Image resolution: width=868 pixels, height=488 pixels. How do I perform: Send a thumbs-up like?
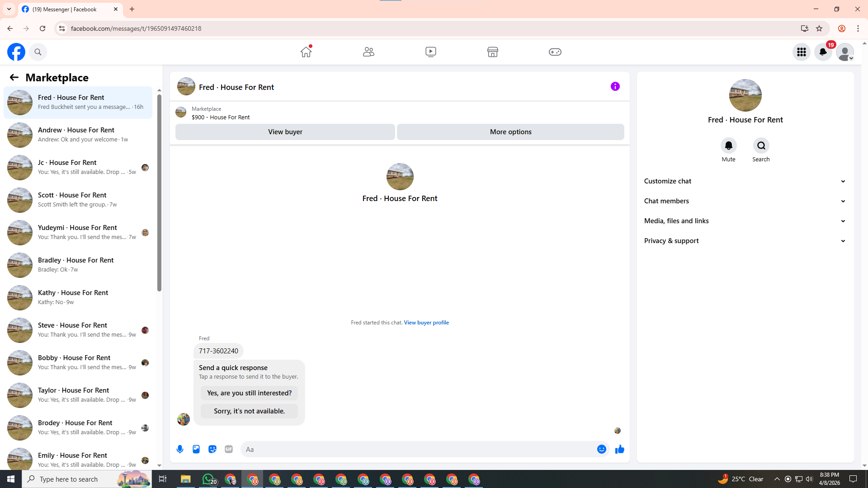[x=619, y=449]
